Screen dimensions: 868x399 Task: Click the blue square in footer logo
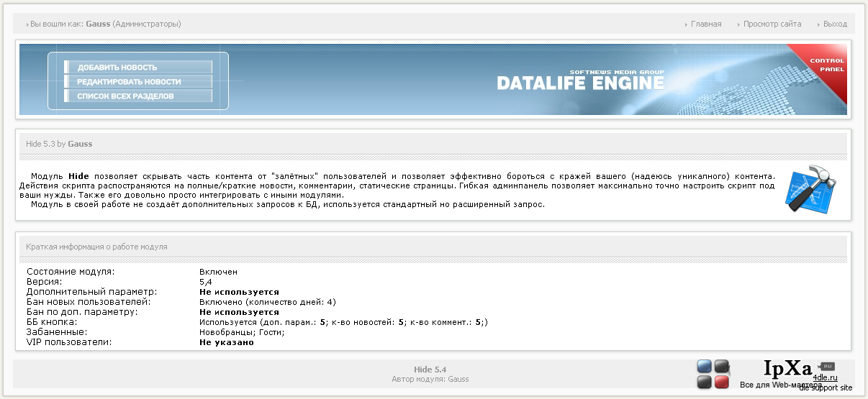click(x=705, y=367)
